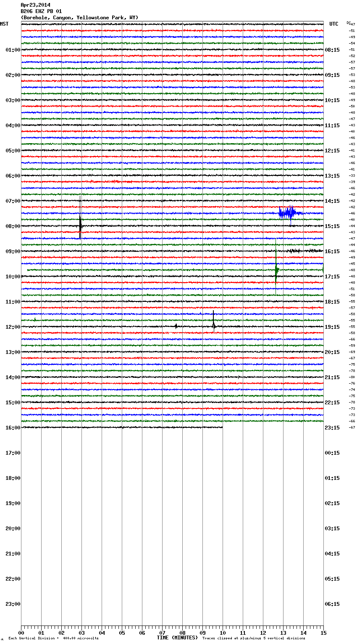Click minute tick label 03 on bottom axis
Viewport: 357px width, 644px height.
coord(81,633)
